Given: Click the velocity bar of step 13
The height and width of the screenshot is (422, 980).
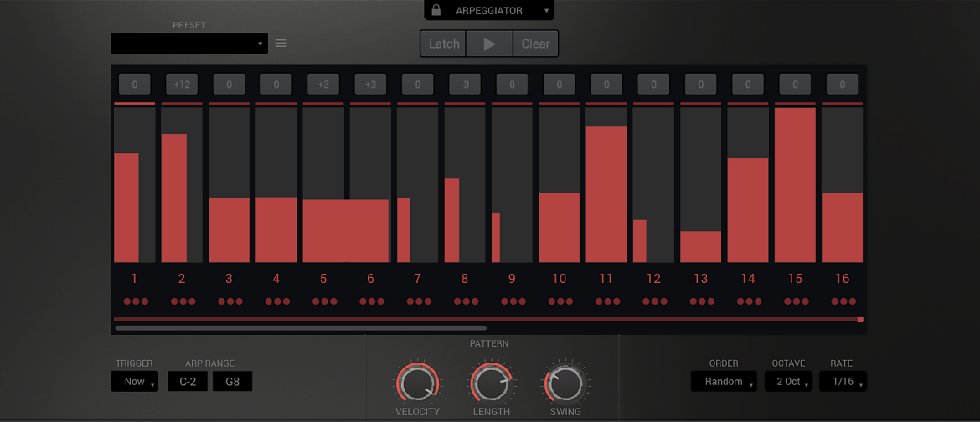Looking at the screenshot, I should click(700, 247).
